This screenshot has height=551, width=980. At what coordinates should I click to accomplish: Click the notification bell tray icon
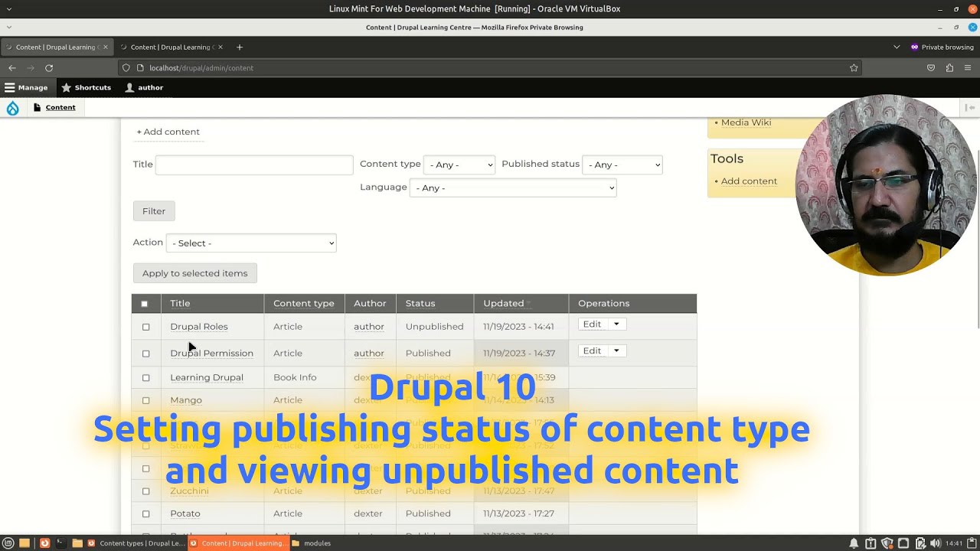click(x=854, y=543)
